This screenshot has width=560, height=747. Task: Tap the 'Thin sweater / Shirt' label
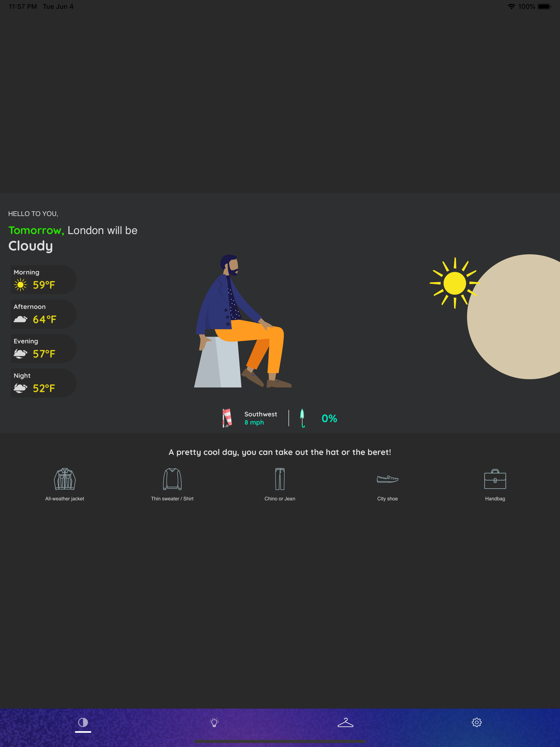point(172,499)
